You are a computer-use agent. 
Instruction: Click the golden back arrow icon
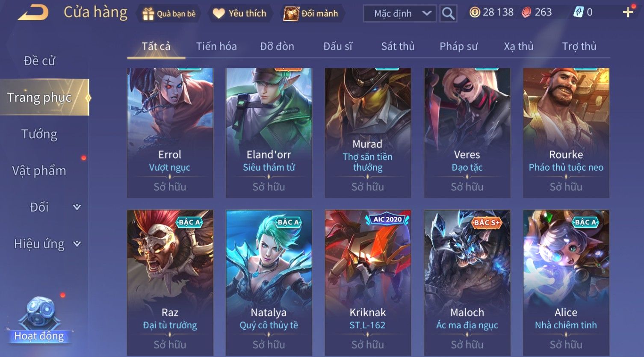coord(33,13)
